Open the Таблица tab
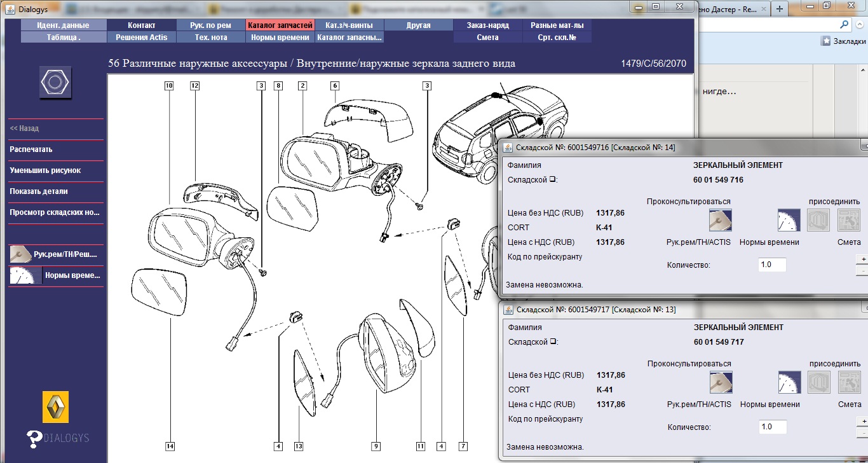 coord(64,38)
